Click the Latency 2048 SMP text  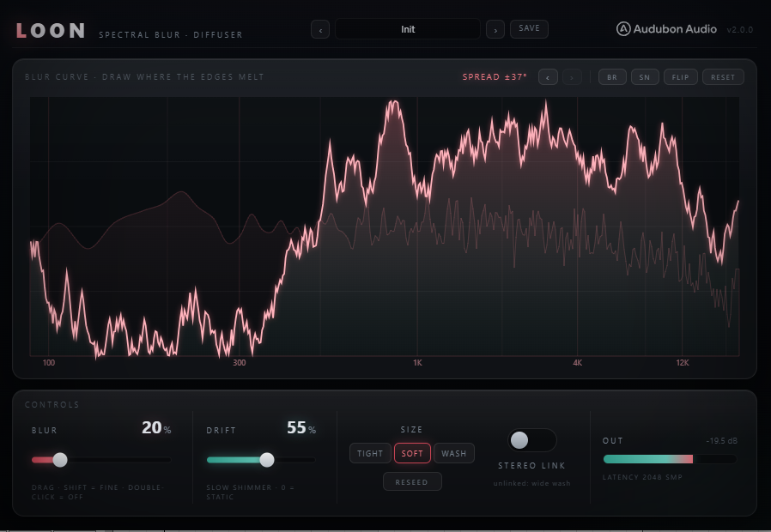(642, 477)
